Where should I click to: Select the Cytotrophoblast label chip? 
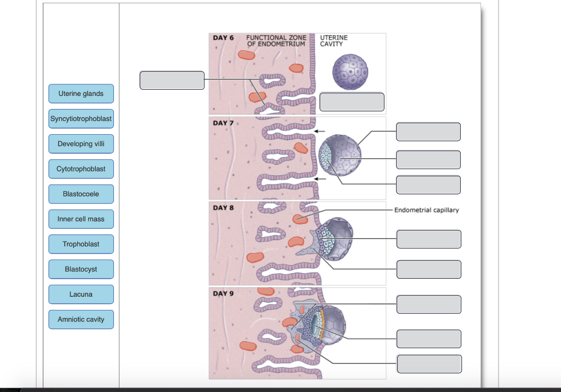point(81,169)
